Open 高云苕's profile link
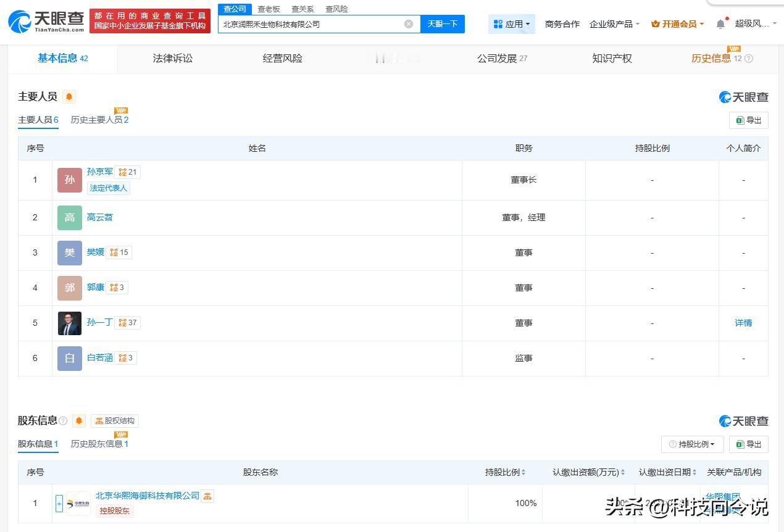The height and width of the screenshot is (532, 784). coord(100,218)
